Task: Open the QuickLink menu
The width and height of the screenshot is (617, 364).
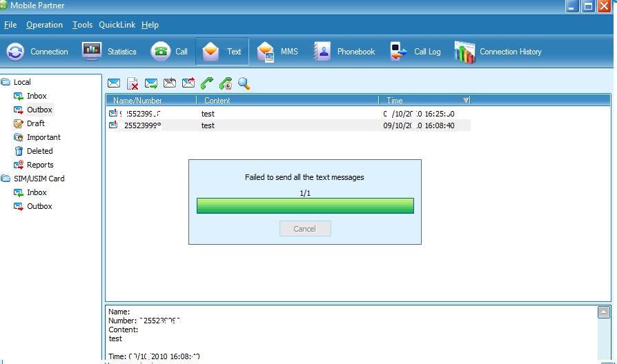Action: pos(118,25)
